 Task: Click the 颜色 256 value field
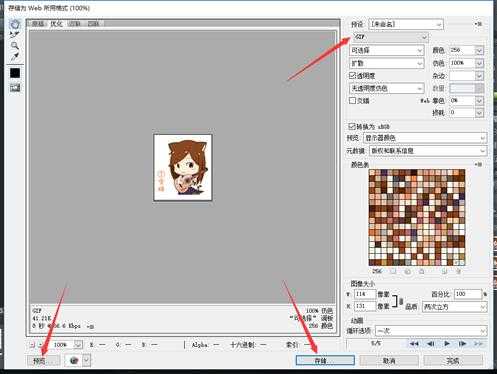[x=462, y=50]
